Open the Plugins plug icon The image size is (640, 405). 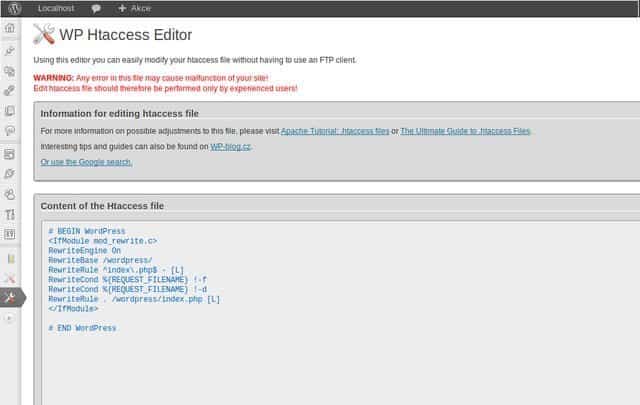click(10, 174)
